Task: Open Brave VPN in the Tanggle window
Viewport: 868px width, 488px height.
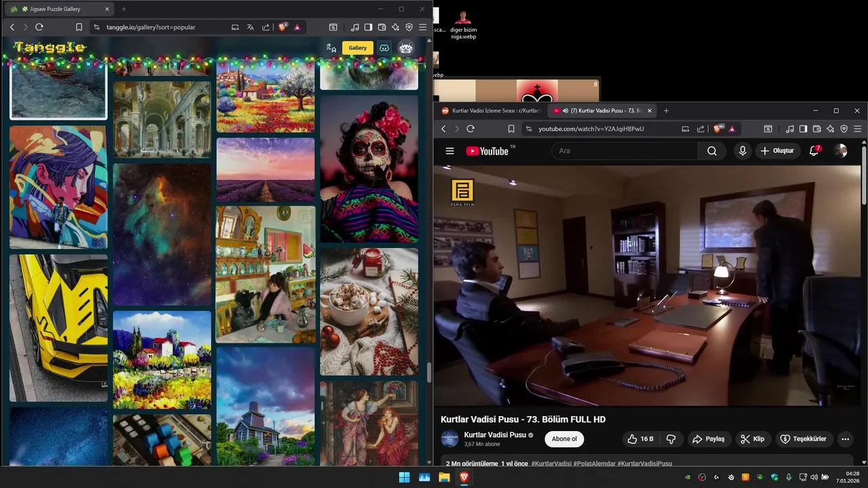Action: 409,27
